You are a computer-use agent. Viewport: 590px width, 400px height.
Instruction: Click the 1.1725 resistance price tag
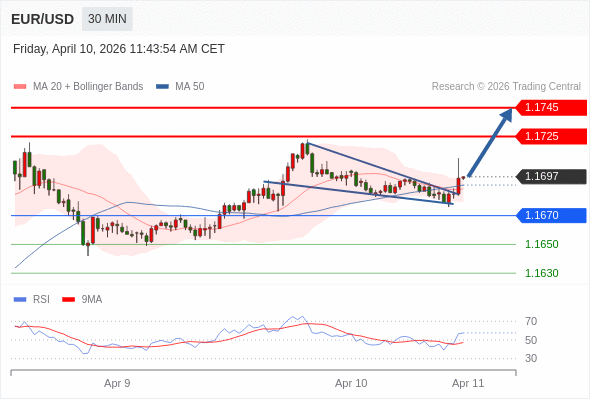(551, 136)
